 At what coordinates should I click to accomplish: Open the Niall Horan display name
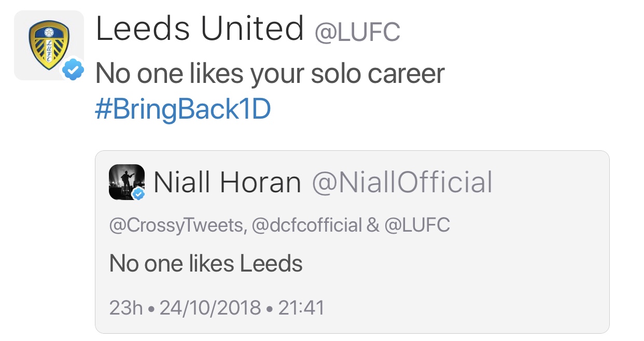[227, 182]
